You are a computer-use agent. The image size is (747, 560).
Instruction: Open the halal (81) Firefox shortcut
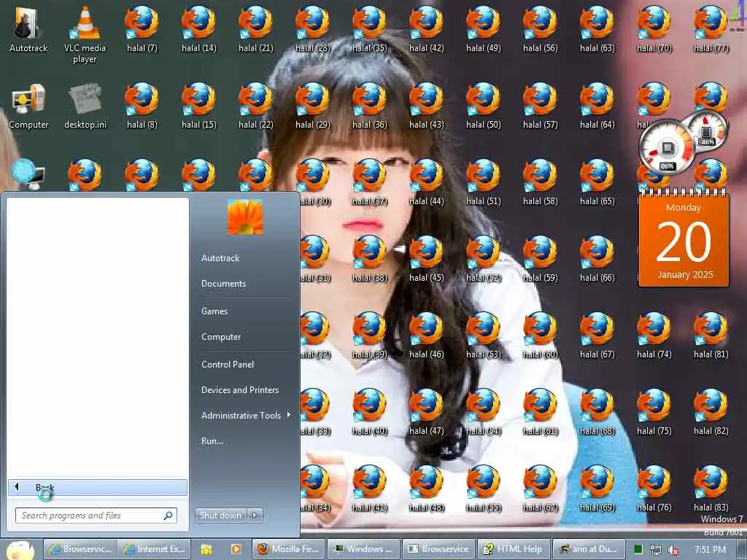pyautogui.click(x=711, y=336)
